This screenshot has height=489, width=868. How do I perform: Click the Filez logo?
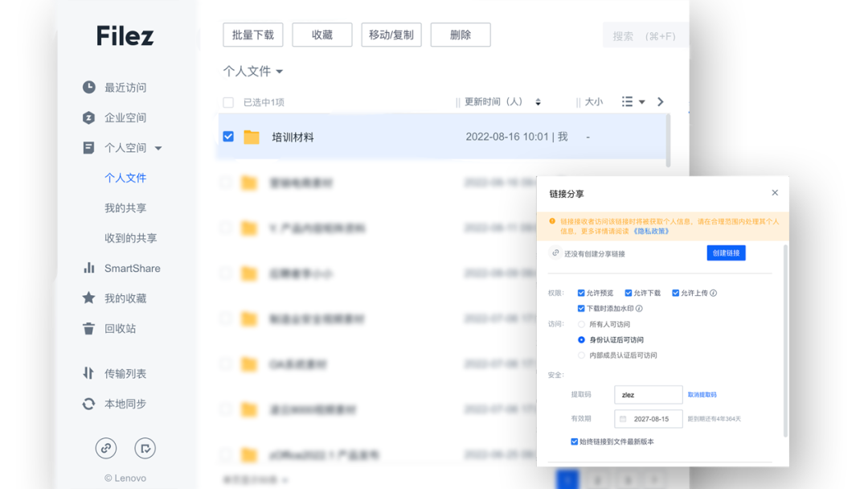coord(125,36)
